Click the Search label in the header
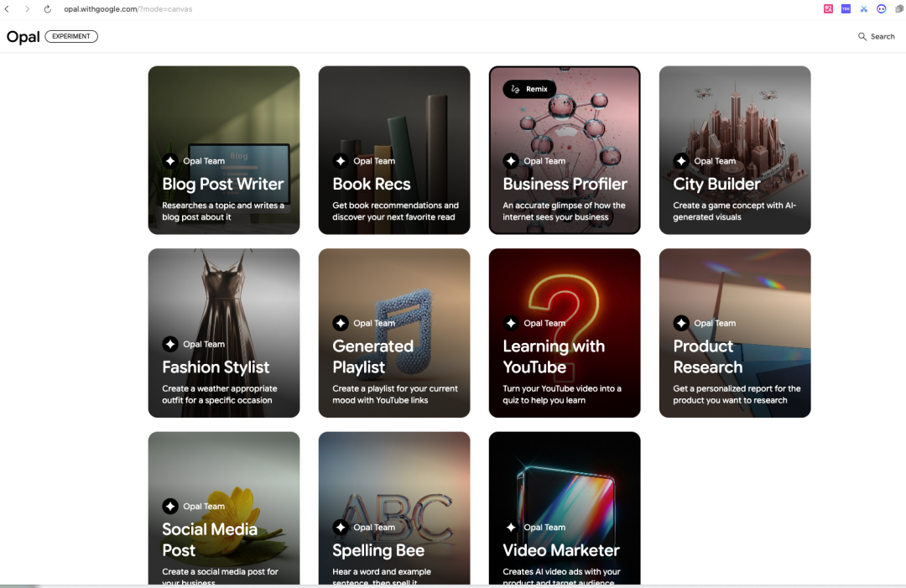This screenshot has width=906, height=588. click(x=883, y=36)
